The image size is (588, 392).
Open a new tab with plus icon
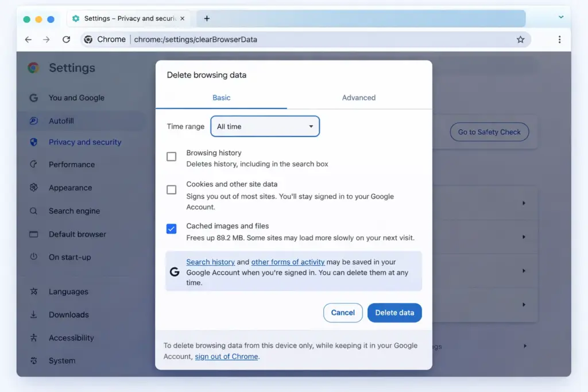(207, 18)
